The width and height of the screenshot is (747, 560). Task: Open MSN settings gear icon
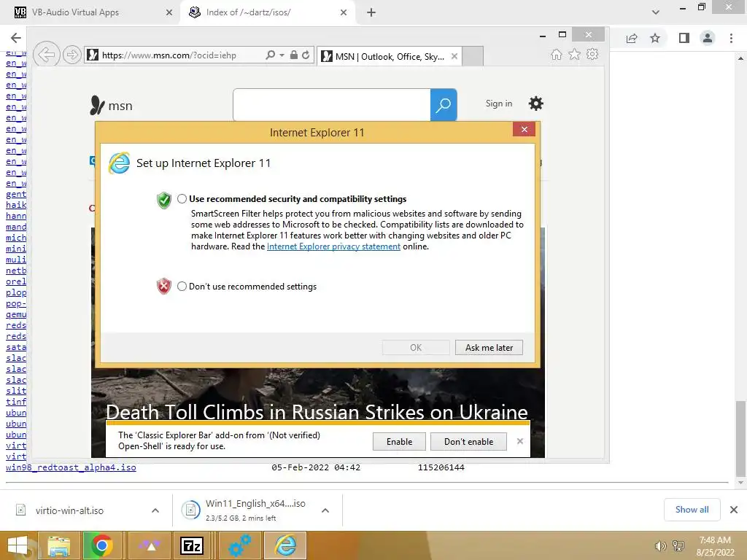pos(536,104)
